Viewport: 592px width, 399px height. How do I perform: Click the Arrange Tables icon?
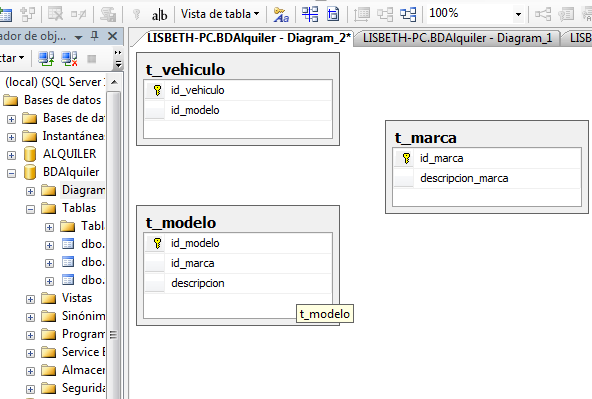(408, 14)
